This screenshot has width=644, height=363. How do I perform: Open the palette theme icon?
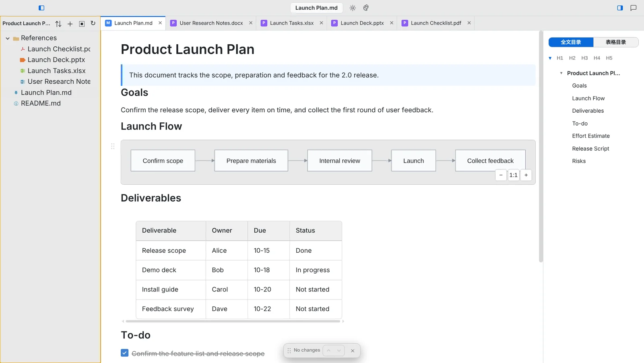(366, 8)
